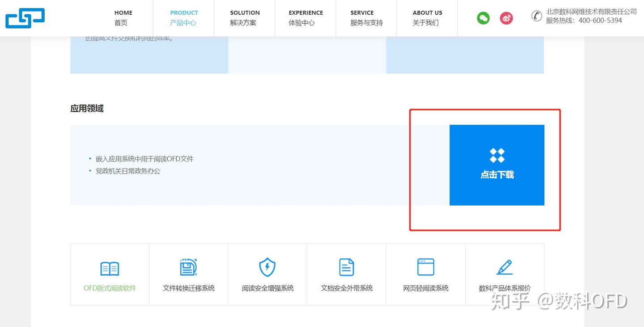Open the red Weibo icon

coord(506,18)
